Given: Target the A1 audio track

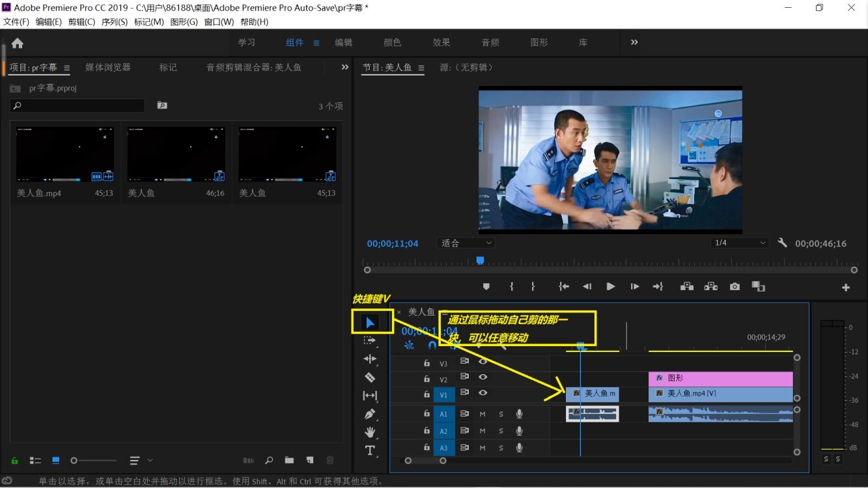Looking at the screenshot, I should click(x=444, y=414).
